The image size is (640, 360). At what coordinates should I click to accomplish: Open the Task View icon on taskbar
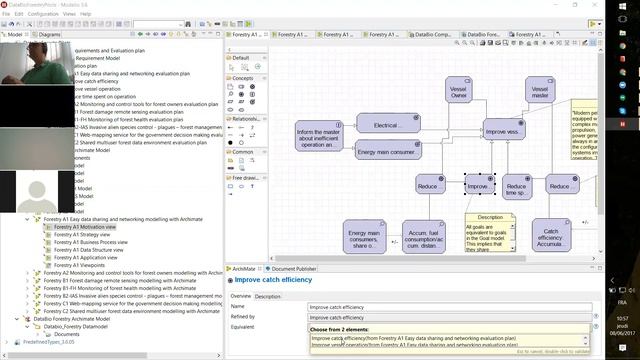[x=622, y=19]
